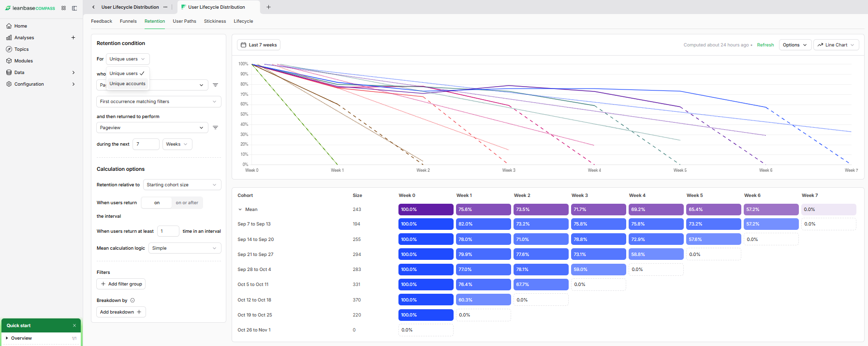868x346 pixels.
Task: Collapse the Mean cohort row
Action: click(240, 210)
